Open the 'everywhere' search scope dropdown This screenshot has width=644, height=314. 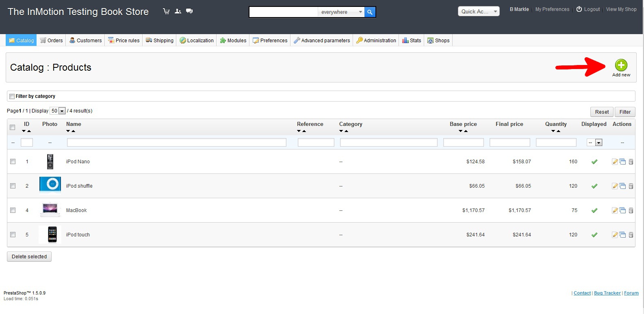click(x=341, y=12)
